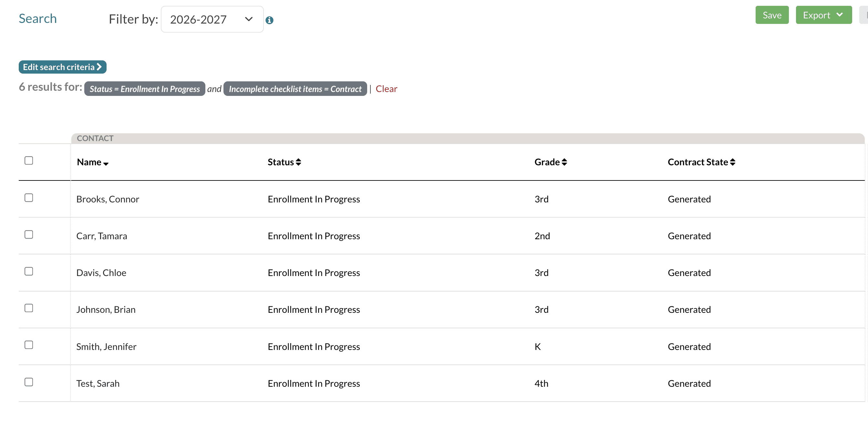Open the Davis, Chloe record

[x=101, y=273]
